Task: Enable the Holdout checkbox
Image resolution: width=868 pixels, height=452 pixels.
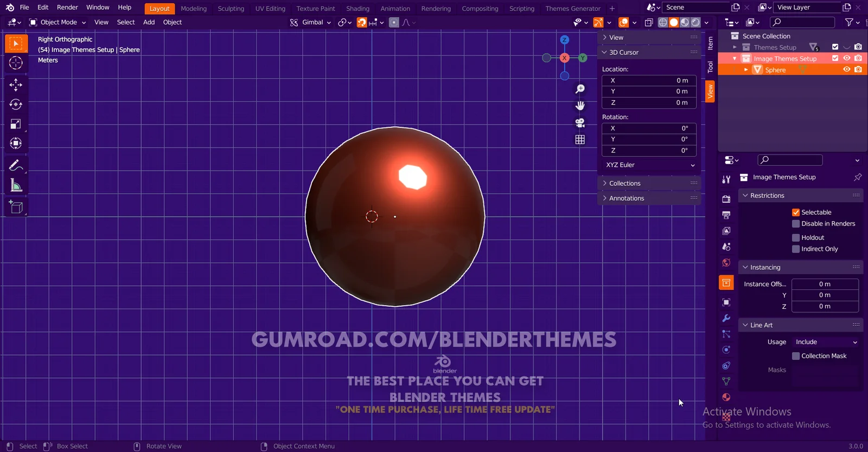Action: (796, 238)
